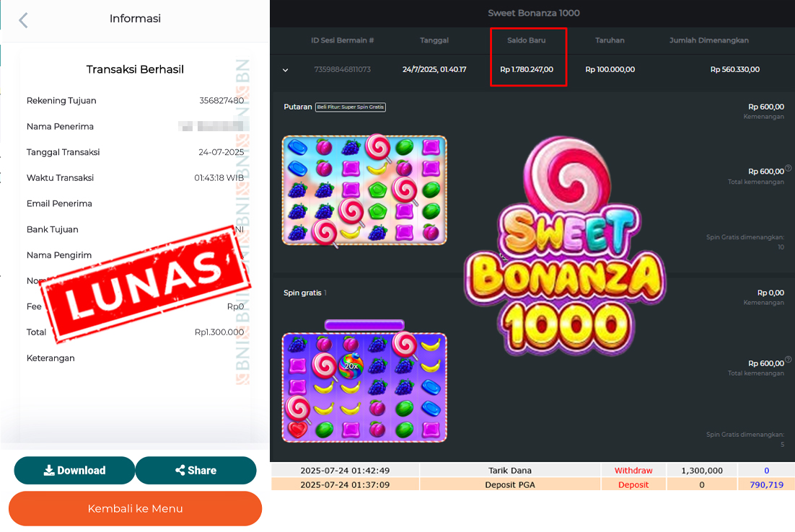
Task: Click the ID Sesi Bermain column header
Action: tap(342, 40)
